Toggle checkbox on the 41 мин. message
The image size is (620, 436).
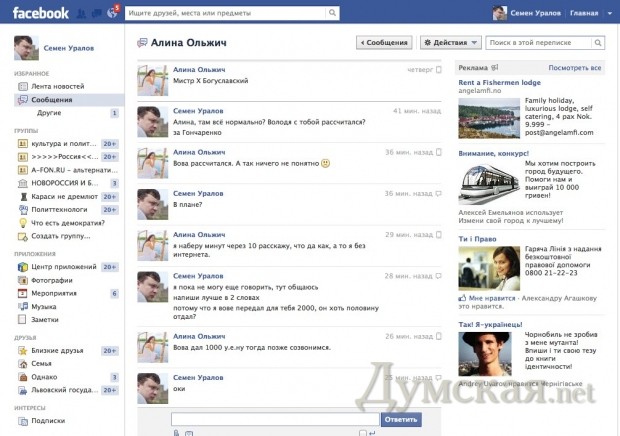point(439,111)
